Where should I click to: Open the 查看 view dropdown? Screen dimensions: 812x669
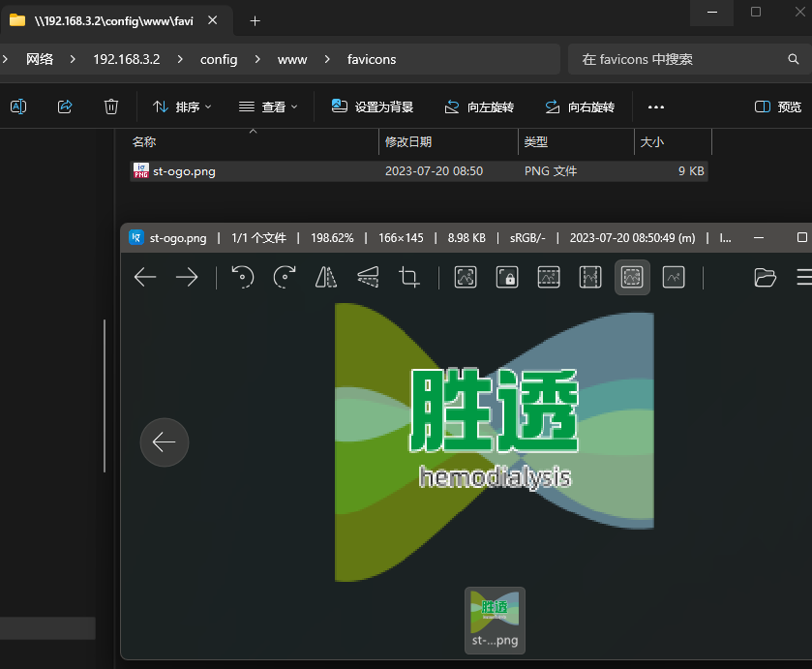(x=268, y=106)
